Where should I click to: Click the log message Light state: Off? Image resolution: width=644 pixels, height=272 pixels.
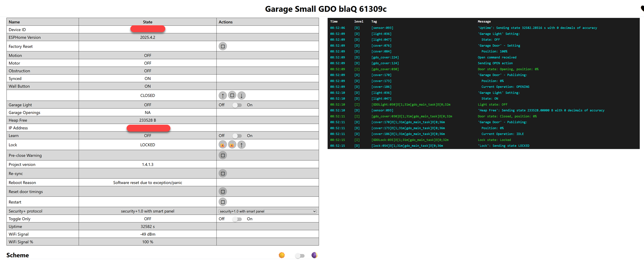pyautogui.click(x=492, y=105)
